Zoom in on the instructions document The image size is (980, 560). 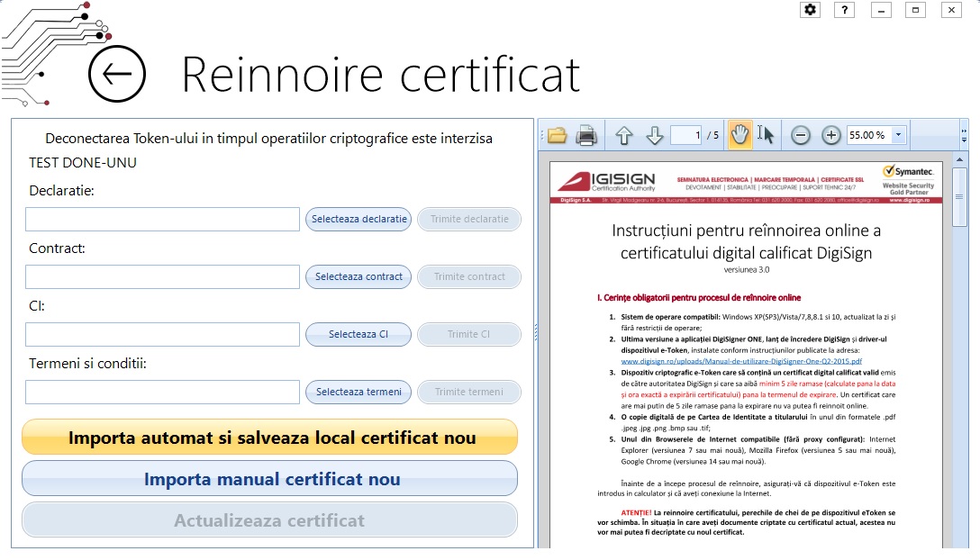(x=830, y=134)
